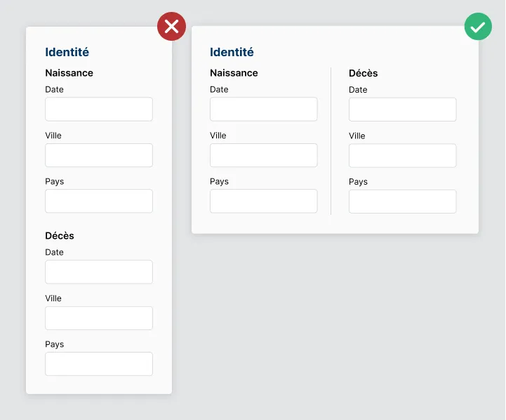Click Identité heading in the two-column card
Viewport: 506px width, 420px height.
[x=232, y=52]
